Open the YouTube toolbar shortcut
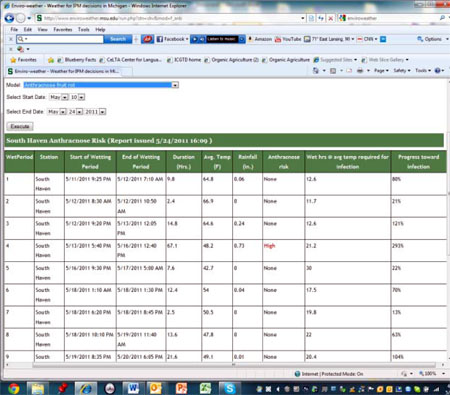The width and height of the screenshot is (450, 395). (x=288, y=39)
